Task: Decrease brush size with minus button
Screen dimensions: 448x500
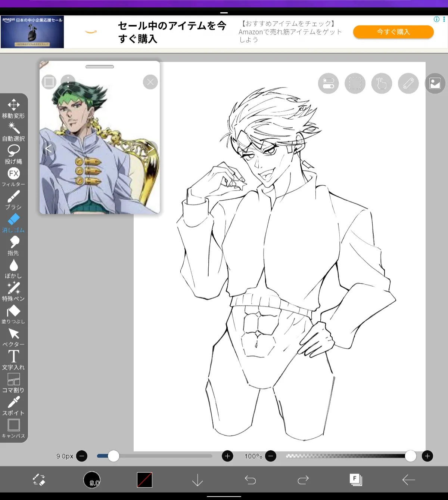Action: coord(81,456)
